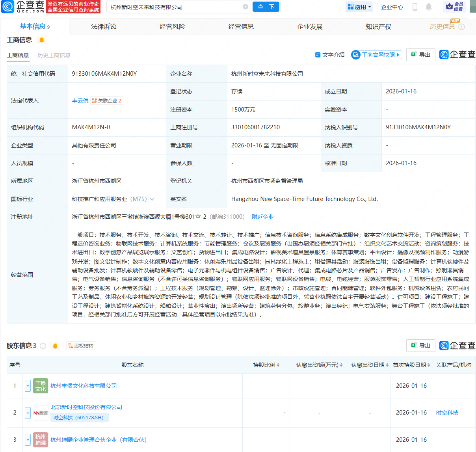Click info icon beside 股东信息 heading
The image size is (476, 452).
[43, 346]
